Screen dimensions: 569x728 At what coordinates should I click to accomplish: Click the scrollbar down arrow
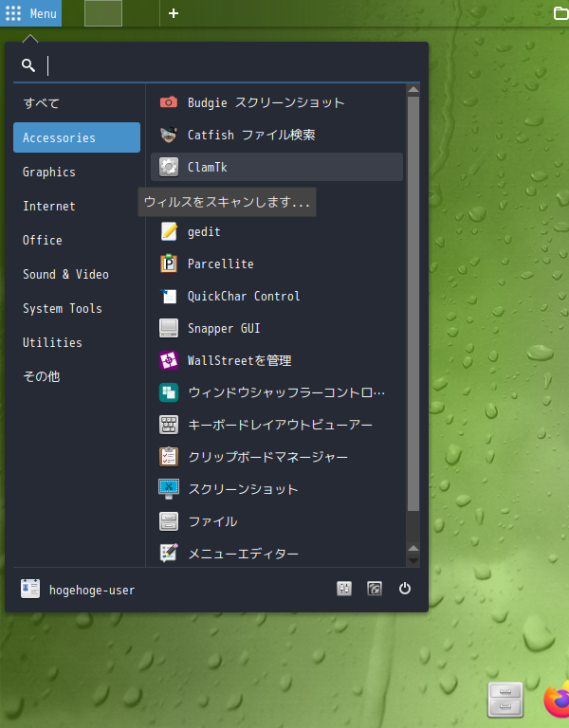click(413, 561)
